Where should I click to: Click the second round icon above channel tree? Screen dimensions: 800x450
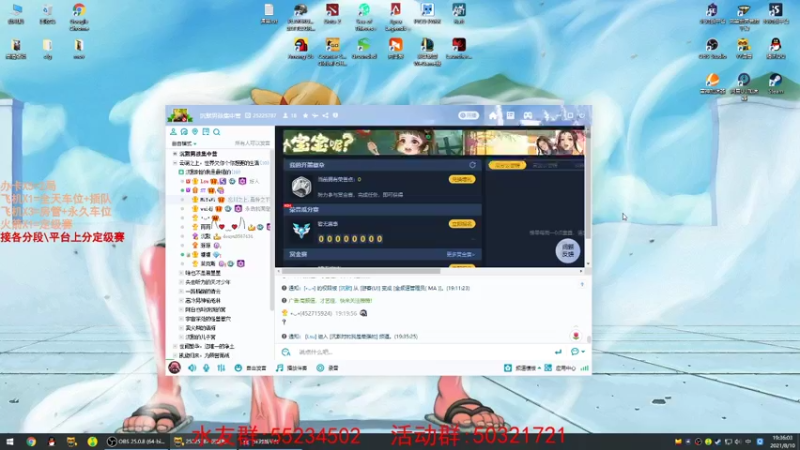click(x=184, y=132)
